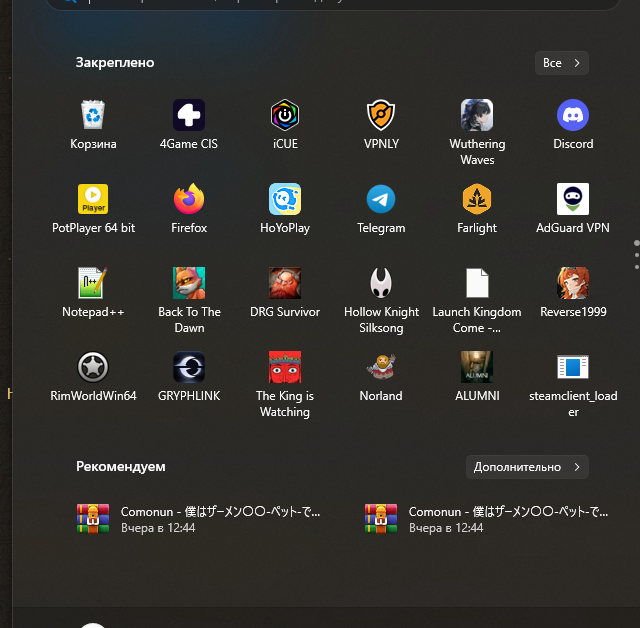Launch AdGuard VPN app
Image resolution: width=640 pixels, height=628 pixels.
(x=573, y=199)
